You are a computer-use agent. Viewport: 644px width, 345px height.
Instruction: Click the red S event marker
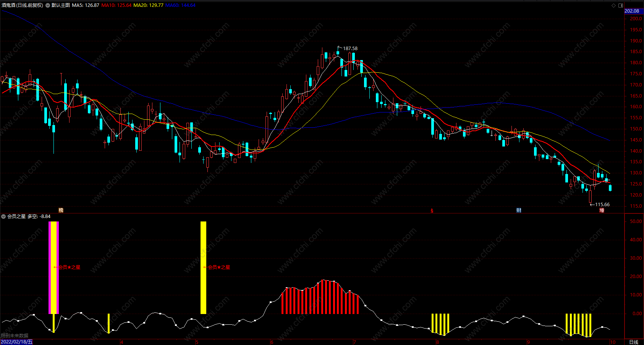(x=432, y=211)
